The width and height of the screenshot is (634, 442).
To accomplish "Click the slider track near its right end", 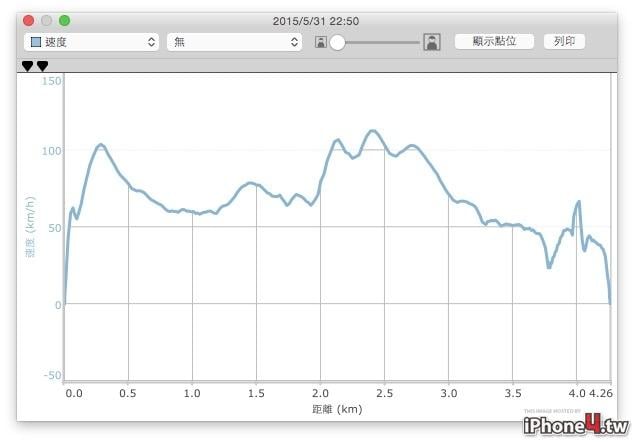I will pos(412,42).
